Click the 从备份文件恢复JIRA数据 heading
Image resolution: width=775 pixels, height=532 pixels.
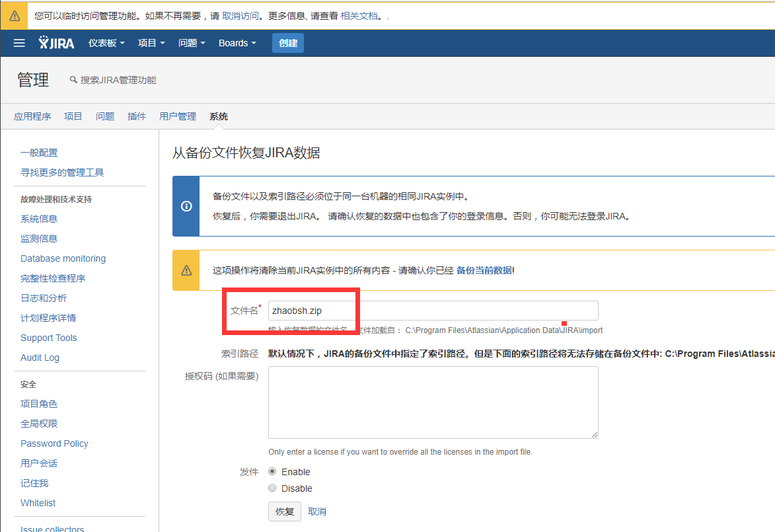coord(246,153)
